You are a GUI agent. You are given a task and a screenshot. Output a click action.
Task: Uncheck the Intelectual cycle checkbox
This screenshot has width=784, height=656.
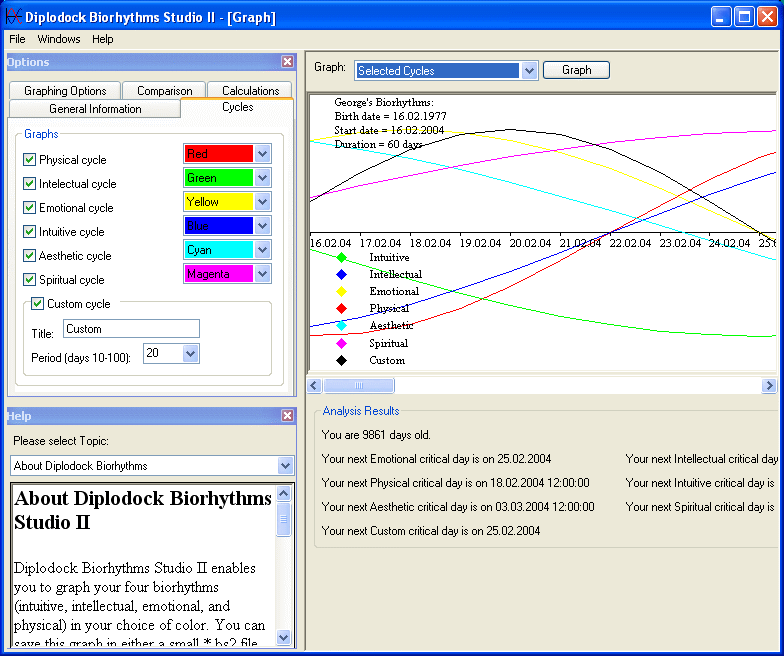pos(30,184)
